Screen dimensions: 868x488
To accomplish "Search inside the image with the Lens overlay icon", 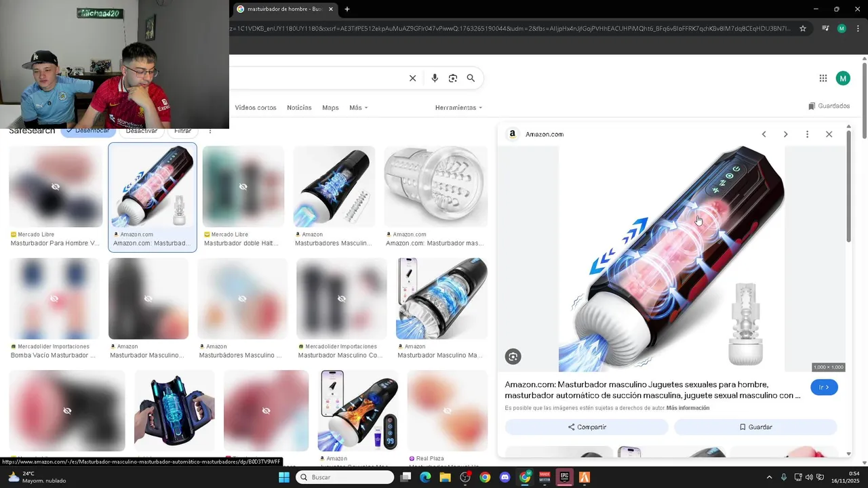I will [513, 357].
